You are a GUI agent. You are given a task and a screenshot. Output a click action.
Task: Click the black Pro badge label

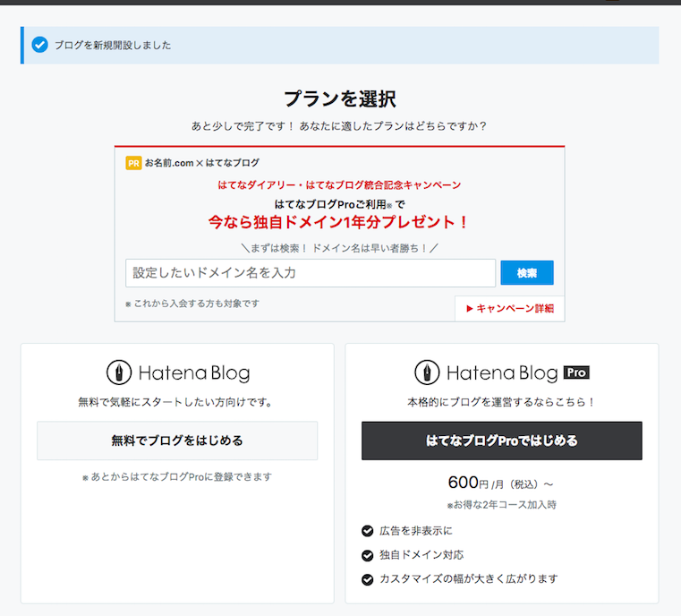point(576,372)
